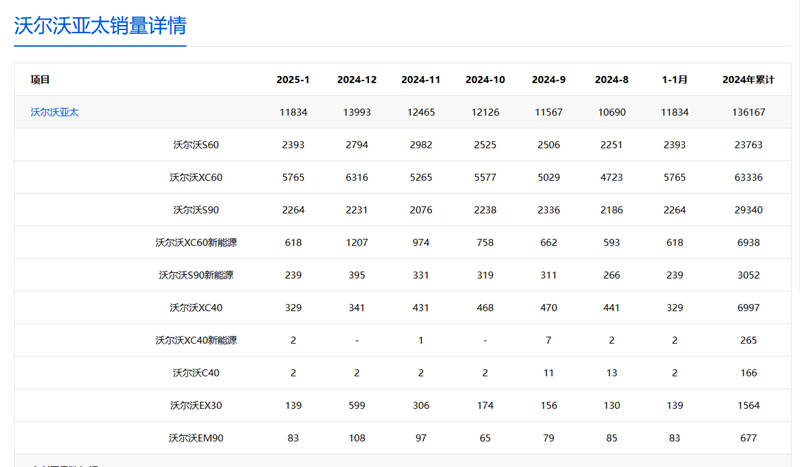Click the S90 cumulative value 29340
Viewport: 800px width, 467px height.
coord(748,210)
